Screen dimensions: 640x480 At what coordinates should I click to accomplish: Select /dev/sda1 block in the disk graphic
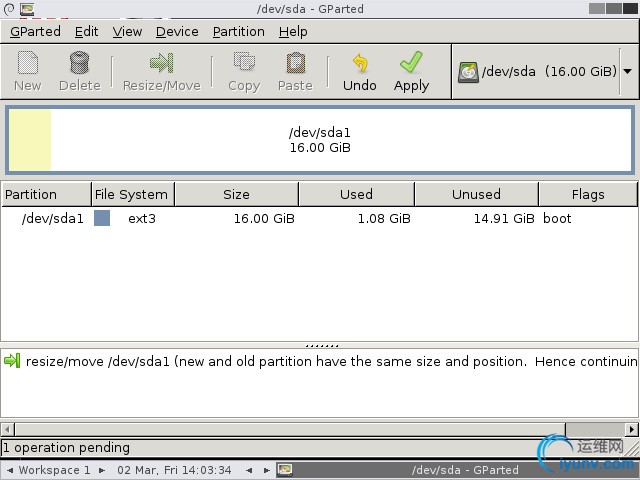click(320, 140)
